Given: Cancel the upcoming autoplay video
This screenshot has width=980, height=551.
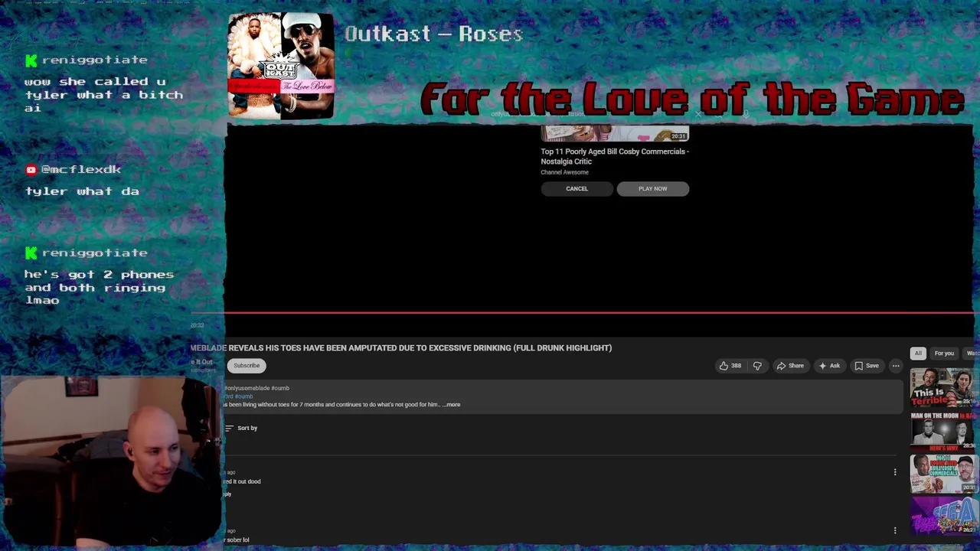Looking at the screenshot, I should (577, 189).
